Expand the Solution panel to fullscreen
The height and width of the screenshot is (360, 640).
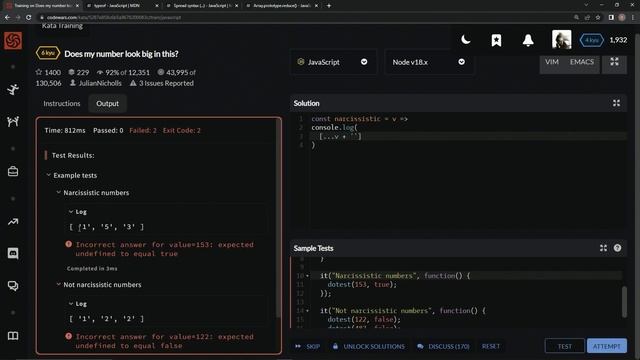coord(616,103)
